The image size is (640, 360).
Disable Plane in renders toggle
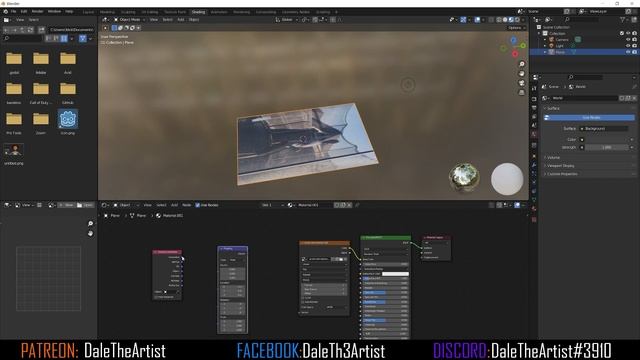(x=634, y=52)
